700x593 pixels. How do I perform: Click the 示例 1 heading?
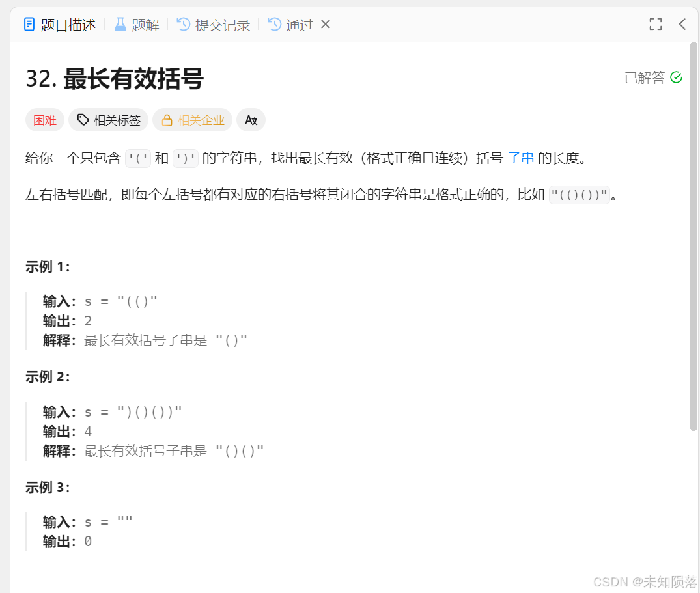(x=48, y=267)
